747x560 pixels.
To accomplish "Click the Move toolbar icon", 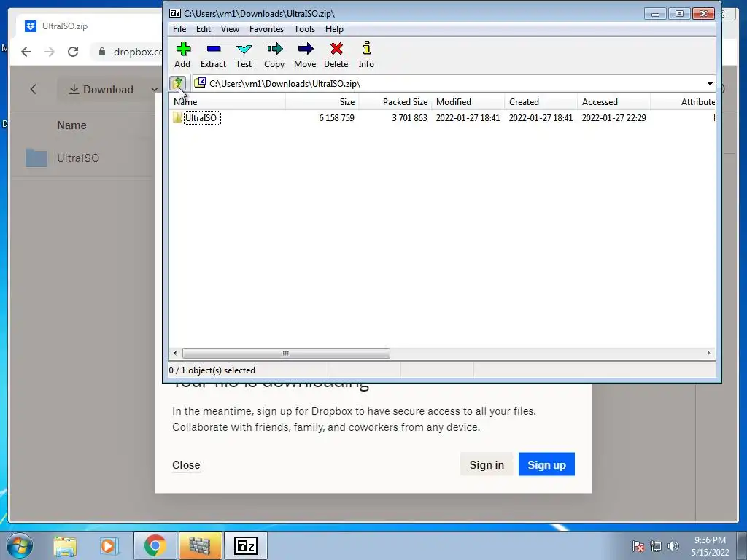I will coord(305,55).
